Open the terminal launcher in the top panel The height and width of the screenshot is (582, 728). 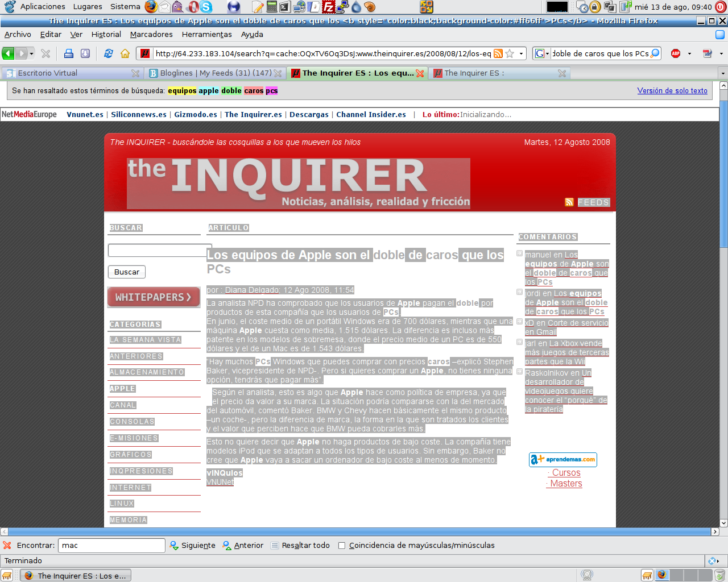[285, 7]
